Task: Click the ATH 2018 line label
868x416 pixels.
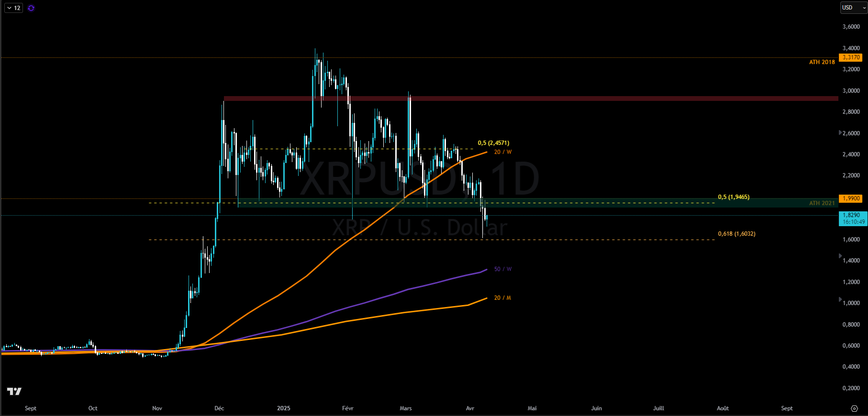Action: pyautogui.click(x=822, y=62)
